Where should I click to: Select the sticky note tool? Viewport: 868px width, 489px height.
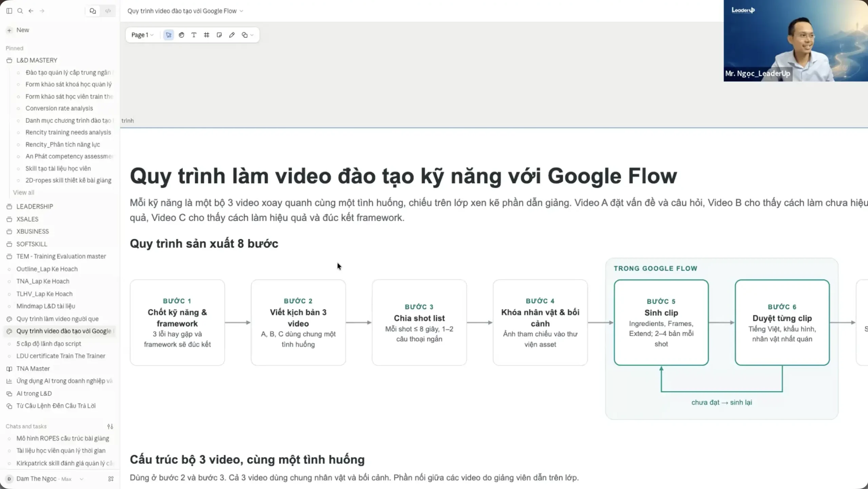pos(219,35)
